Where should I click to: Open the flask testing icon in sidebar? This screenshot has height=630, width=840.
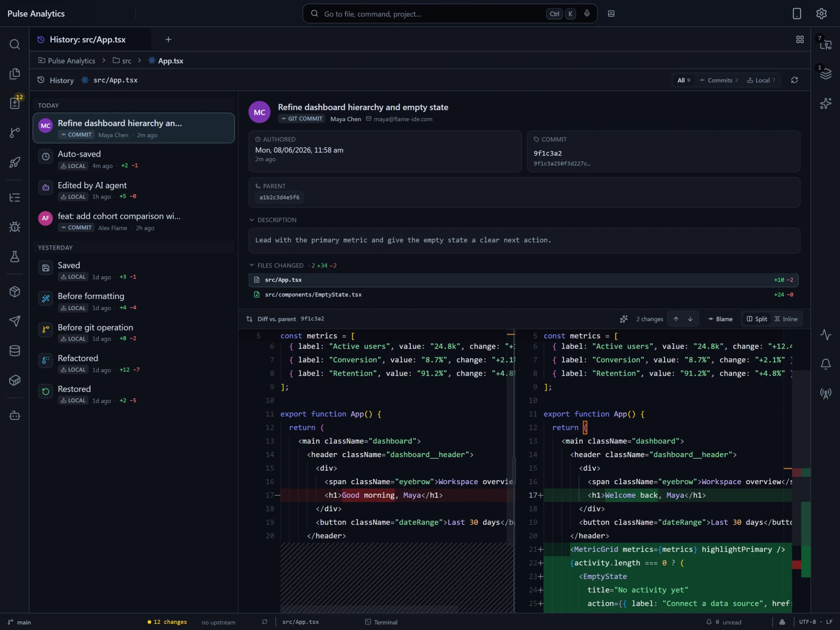[14, 256]
